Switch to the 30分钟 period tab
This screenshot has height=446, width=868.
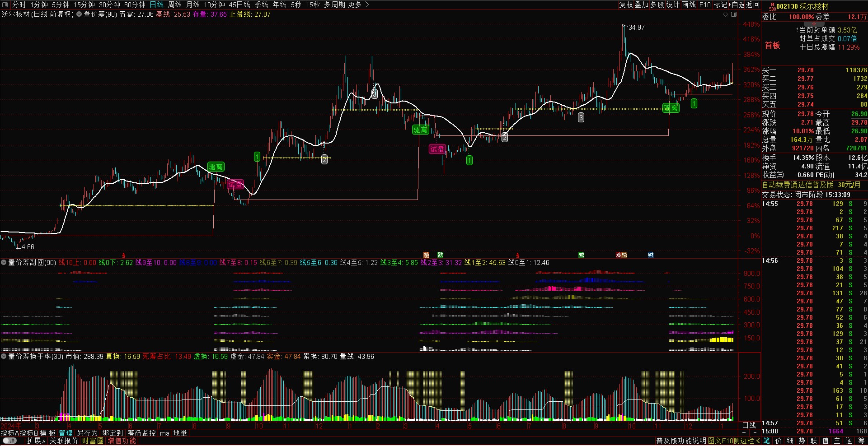click(x=109, y=5)
